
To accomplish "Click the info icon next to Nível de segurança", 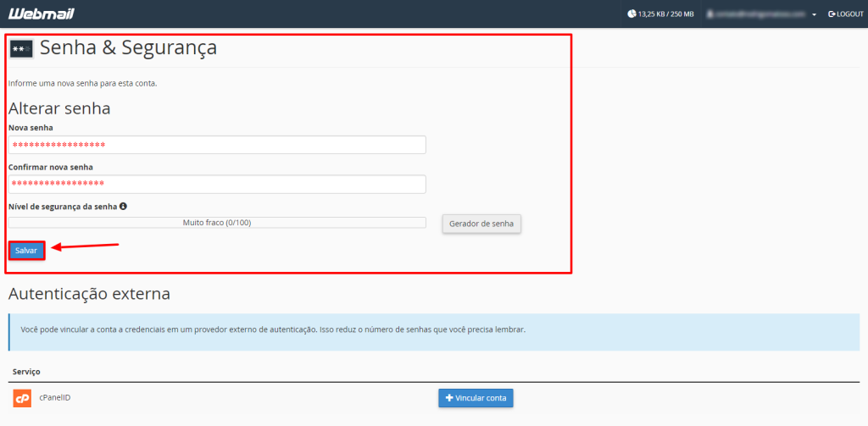I will [123, 206].
